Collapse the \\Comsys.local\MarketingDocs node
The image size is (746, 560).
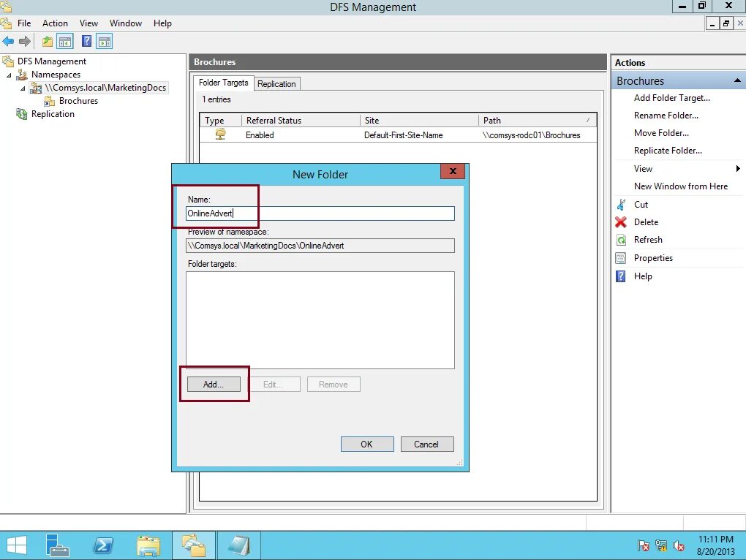pyautogui.click(x=23, y=88)
